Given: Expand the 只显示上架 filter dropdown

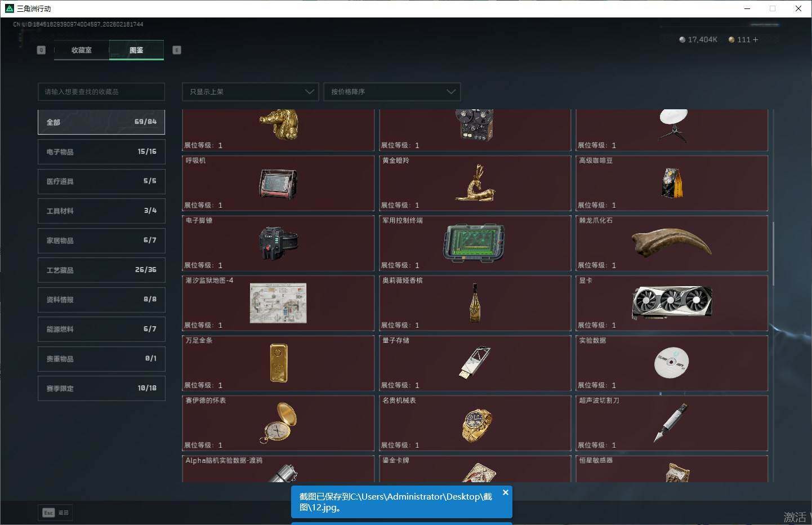Looking at the screenshot, I should 251,92.
